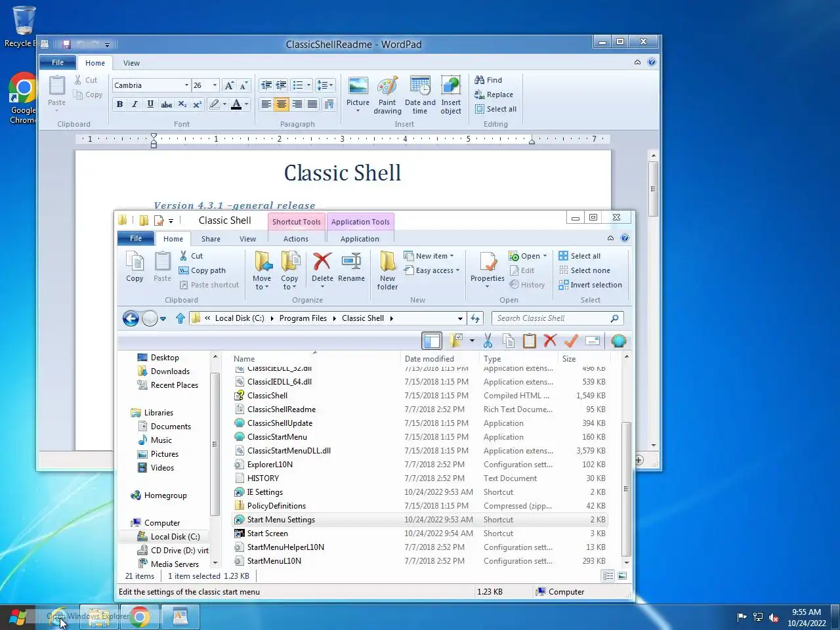
Task: Click Invert selection in Explorer ribbon
Action: coord(590,285)
